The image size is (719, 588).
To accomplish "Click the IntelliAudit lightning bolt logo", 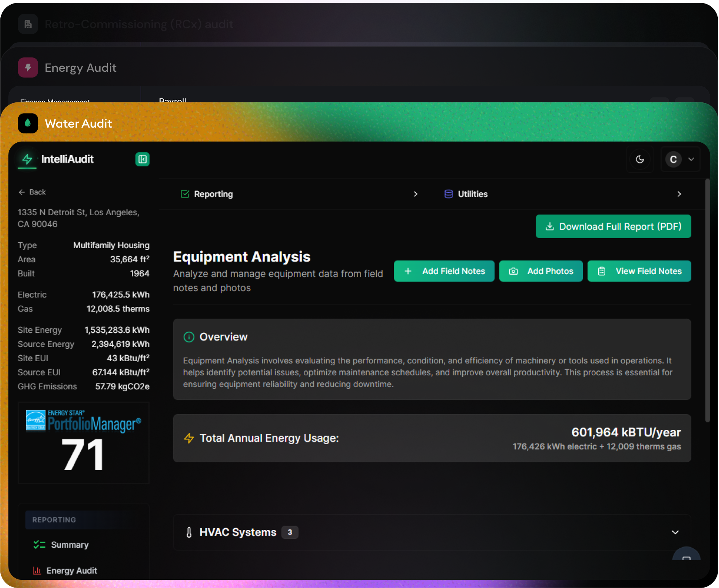I will point(27,159).
